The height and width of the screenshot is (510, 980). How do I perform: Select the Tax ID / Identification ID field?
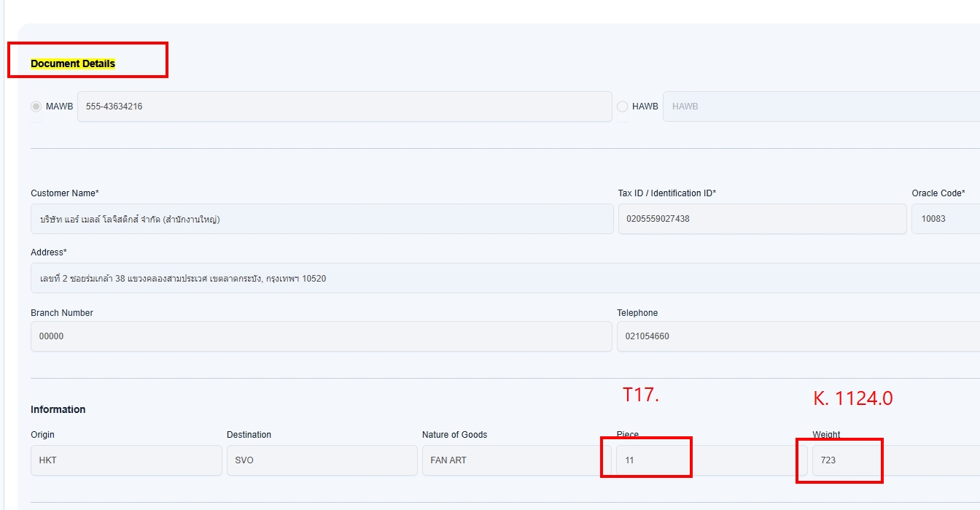pos(762,219)
